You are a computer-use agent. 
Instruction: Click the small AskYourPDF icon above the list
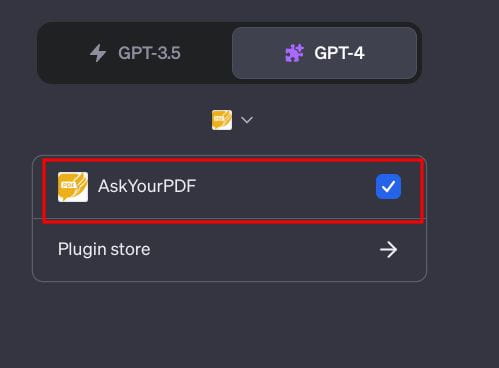(x=222, y=120)
